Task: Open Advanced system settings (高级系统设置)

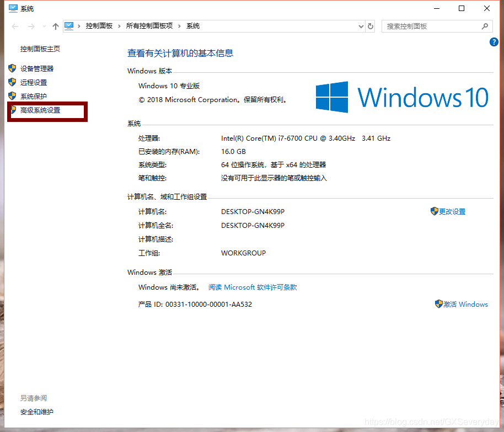Action: coord(40,110)
